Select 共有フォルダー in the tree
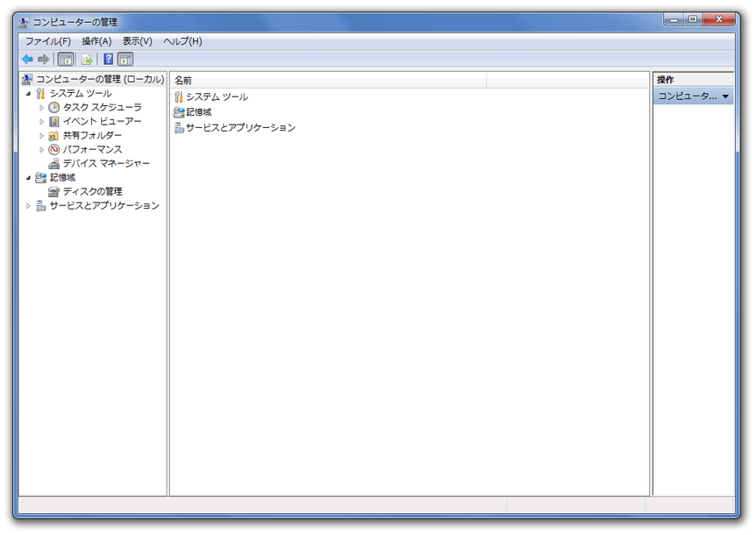This screenshot has height=535, width=756. (92, 135)
